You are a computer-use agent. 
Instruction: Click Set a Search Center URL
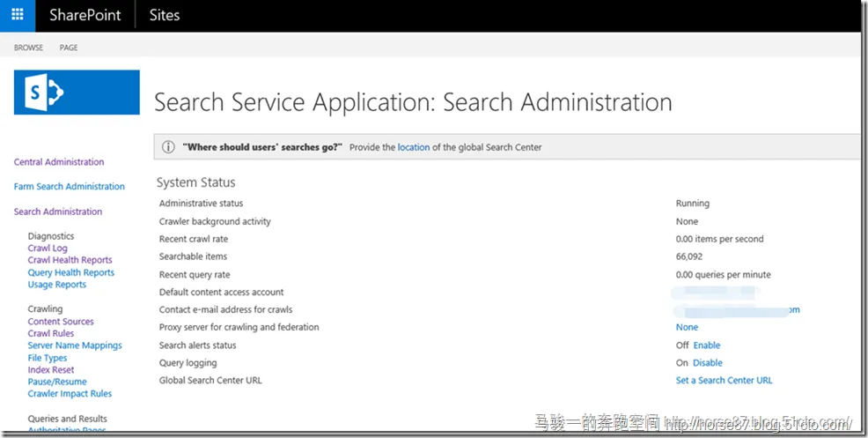tap(724, 381)
